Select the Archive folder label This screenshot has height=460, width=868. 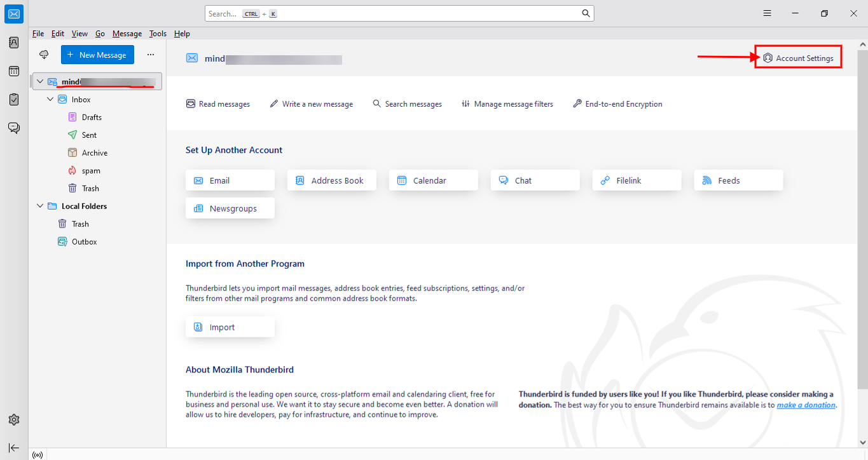pyautogui.click(x=95, y=153)
